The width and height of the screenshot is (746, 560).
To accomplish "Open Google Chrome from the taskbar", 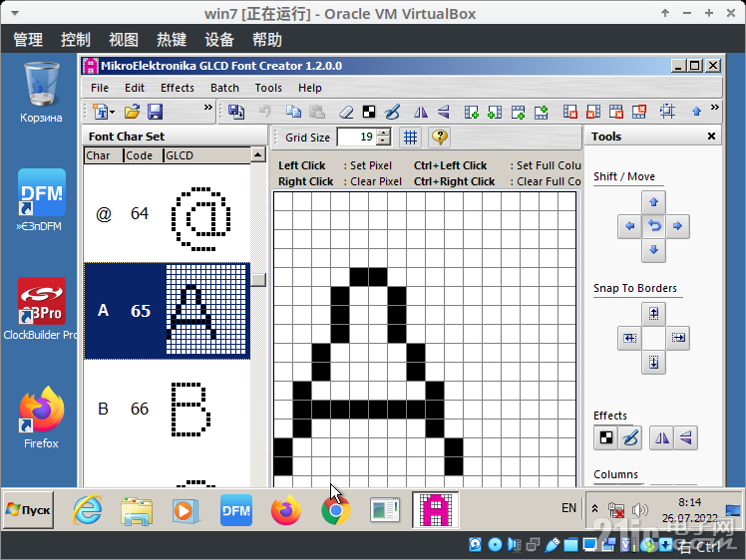I will 335,510.
